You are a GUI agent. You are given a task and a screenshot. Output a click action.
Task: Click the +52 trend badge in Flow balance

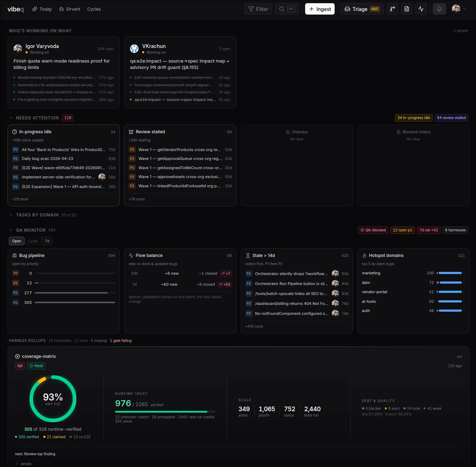[x=225, y=284]
